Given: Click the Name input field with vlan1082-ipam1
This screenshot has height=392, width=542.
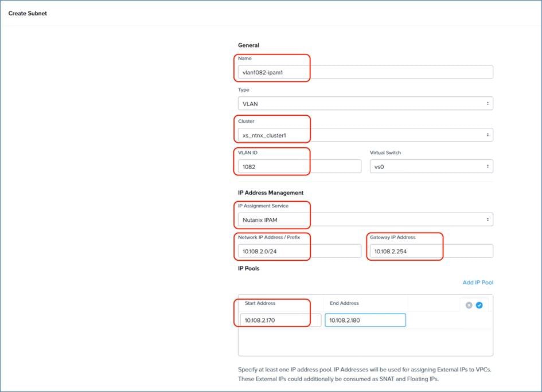Looking at the screenshot, I should click(365, 72).
